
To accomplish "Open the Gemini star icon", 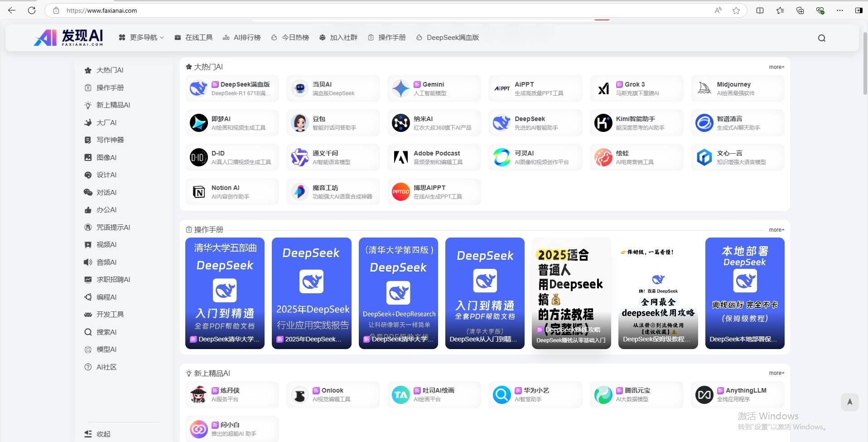I will click(401, 88).
